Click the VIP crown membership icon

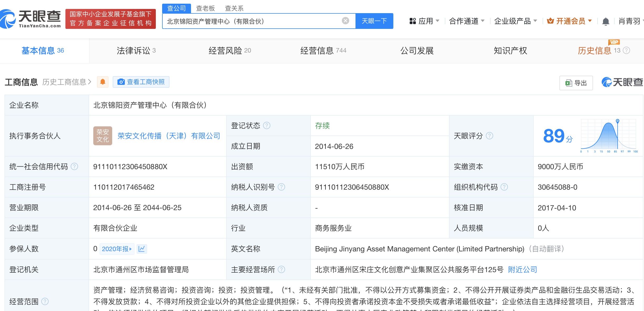point(550,21)
